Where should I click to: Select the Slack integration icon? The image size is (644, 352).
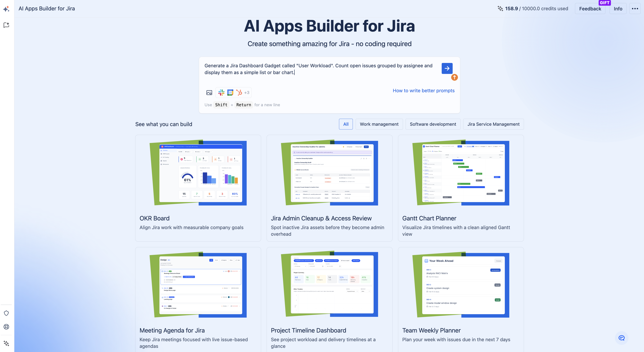221,92
